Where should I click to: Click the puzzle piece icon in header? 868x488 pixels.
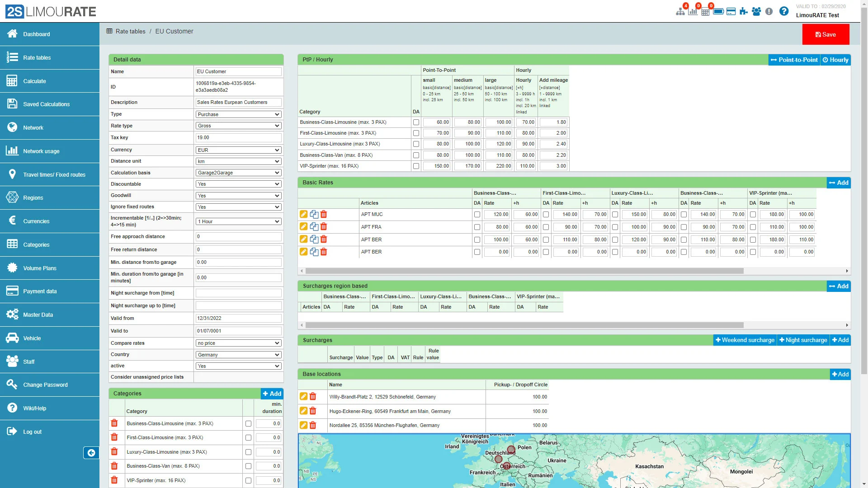pyautogui.click(x=744, y=11)
